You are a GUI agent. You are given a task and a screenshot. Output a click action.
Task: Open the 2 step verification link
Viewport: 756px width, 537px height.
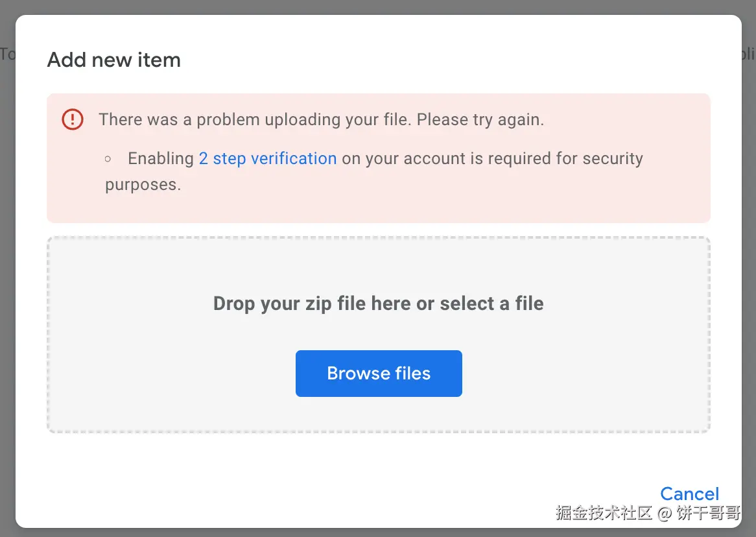coord(267,158)
